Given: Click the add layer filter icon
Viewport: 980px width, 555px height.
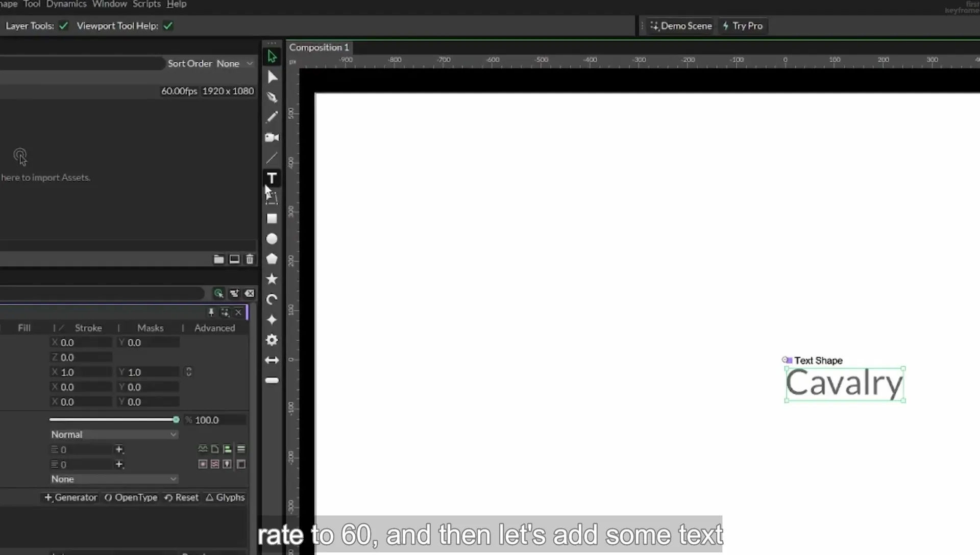Looking at the screenshot, I should pyautogui.click(x=234, y=293).
